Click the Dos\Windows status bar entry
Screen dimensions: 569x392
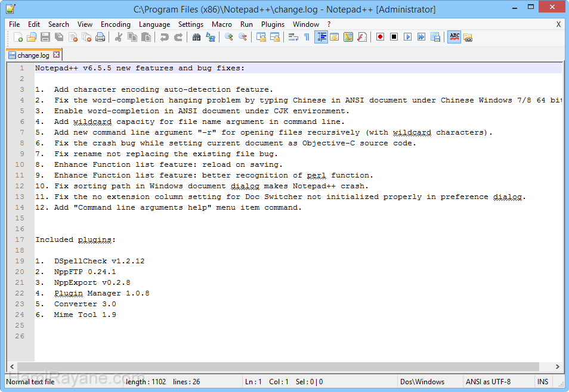pyautogui.click(x=422, y=381)
